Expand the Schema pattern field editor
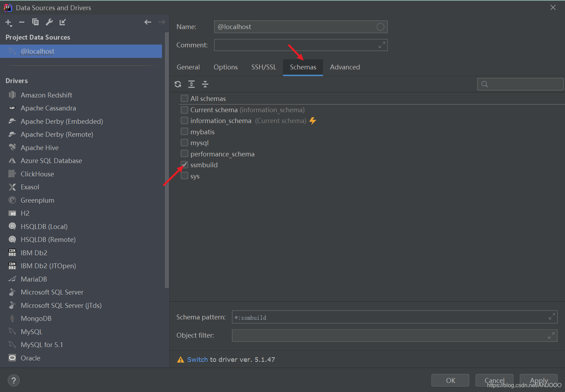565x392 pixels. pyautogui.click(x=552, y=317)
